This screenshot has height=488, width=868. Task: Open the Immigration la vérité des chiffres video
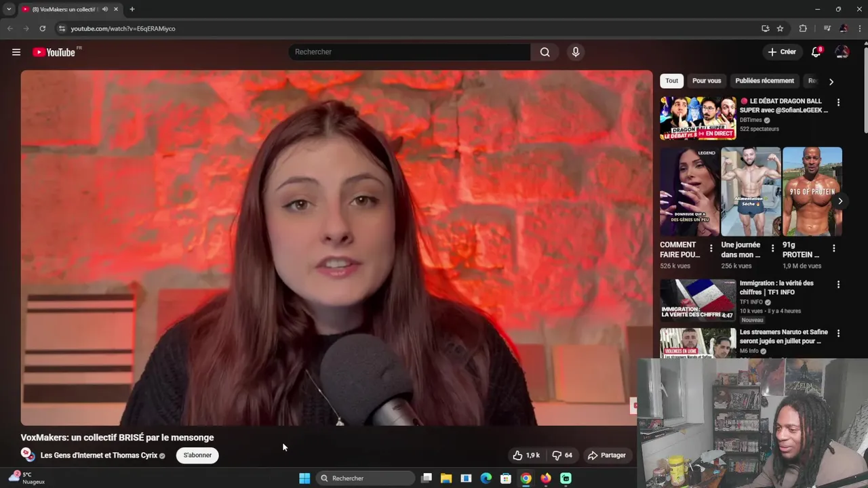pyautogui.click(x=698, y=300)
